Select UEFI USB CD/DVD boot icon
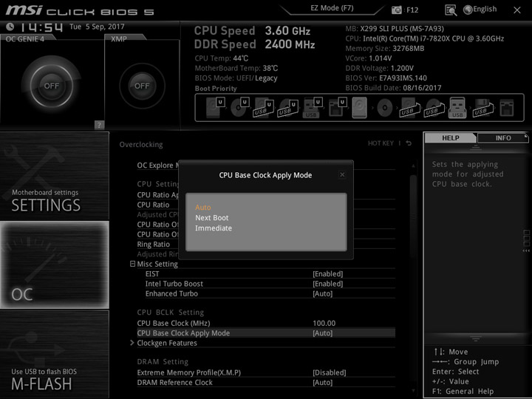The image size is (532, 399). (288, 108)
